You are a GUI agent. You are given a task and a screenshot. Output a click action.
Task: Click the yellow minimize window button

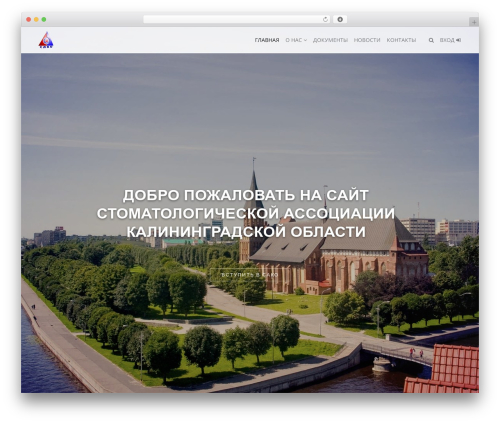[36, 20]
